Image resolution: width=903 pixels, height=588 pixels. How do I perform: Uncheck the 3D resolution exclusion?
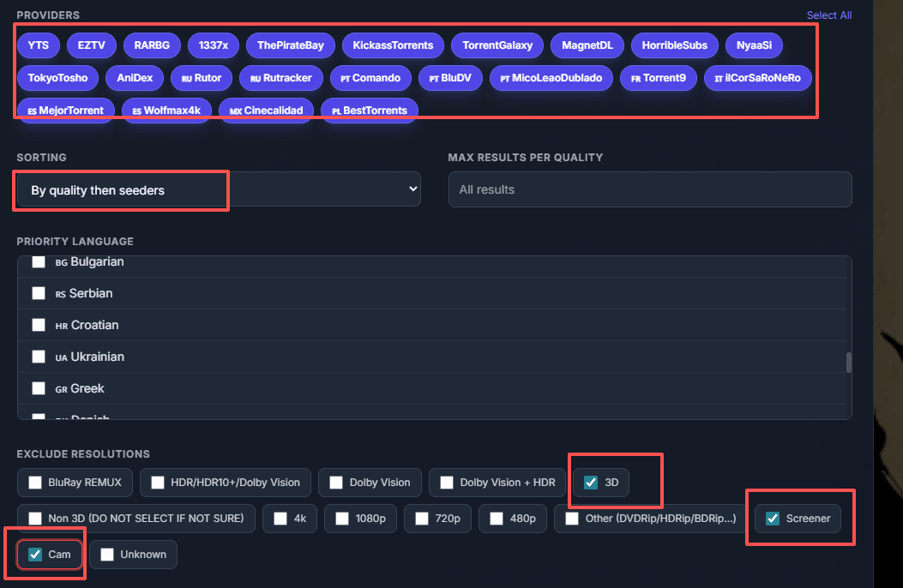[x=591, y=483]
